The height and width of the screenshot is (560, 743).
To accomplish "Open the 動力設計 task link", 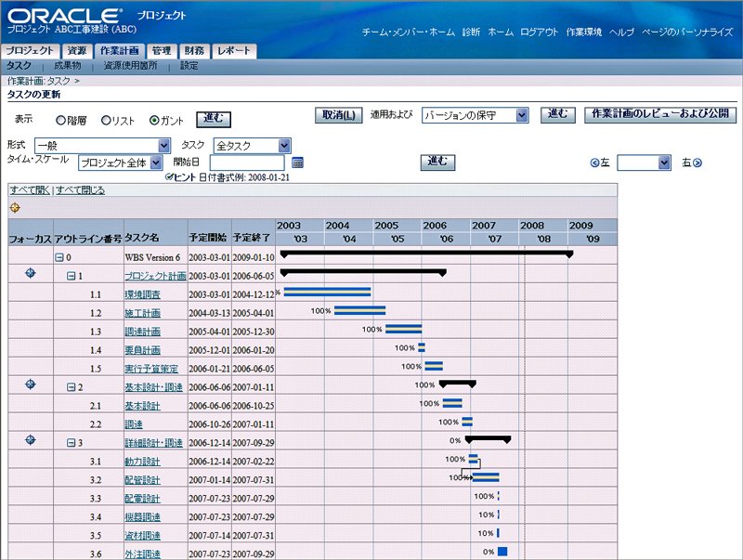I will tap(143, 462).
